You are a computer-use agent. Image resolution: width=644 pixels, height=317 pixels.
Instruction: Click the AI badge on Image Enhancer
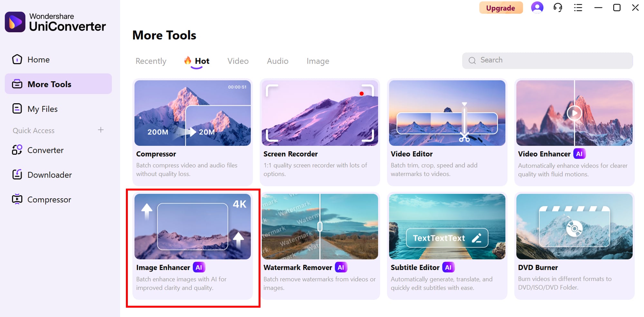click(199, 267)
